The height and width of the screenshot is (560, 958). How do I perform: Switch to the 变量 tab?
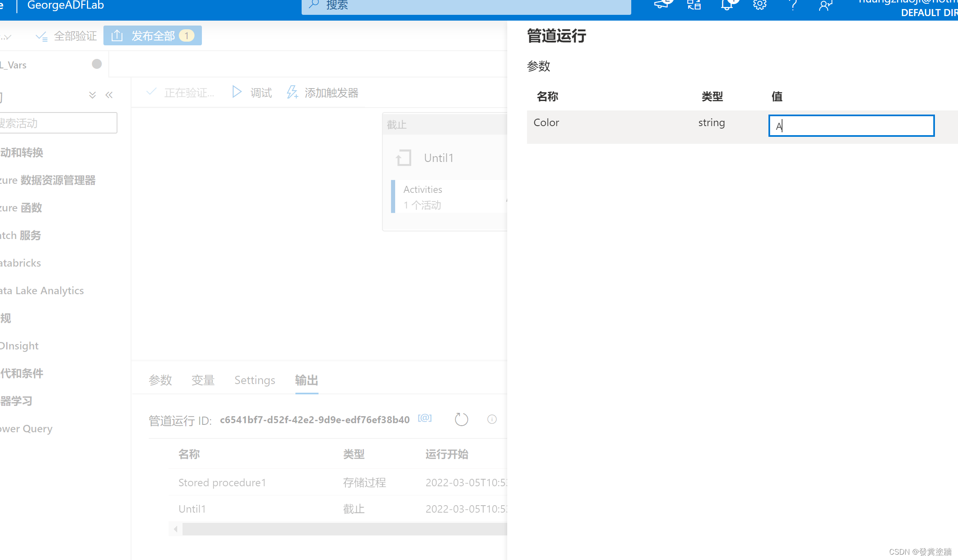pos(203,380)
